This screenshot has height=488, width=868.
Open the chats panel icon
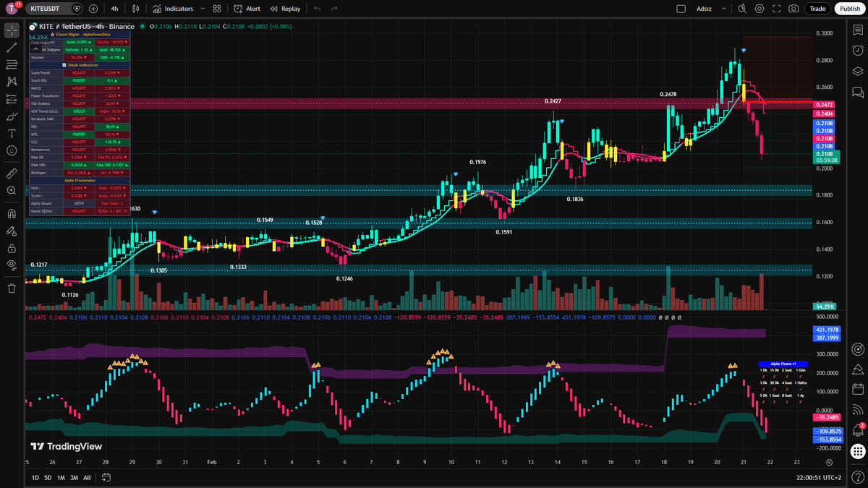[x=858, y=92]
